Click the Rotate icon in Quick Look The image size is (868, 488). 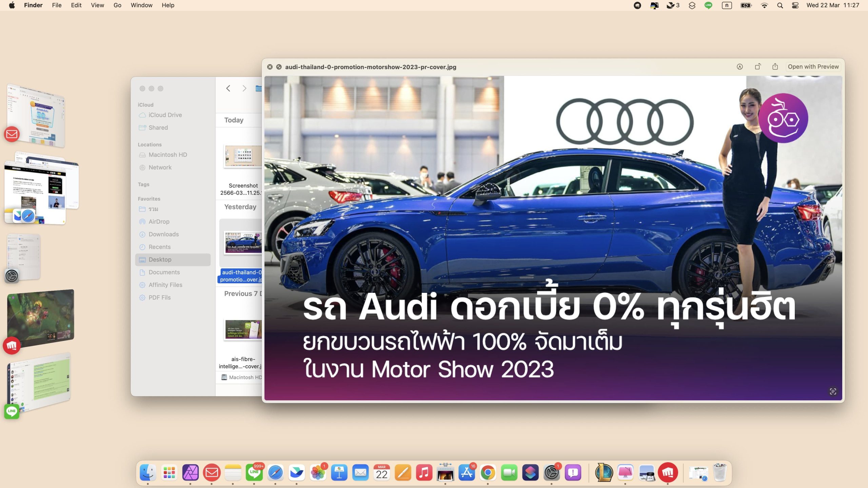pyautogui.click(x=757, y=67)
